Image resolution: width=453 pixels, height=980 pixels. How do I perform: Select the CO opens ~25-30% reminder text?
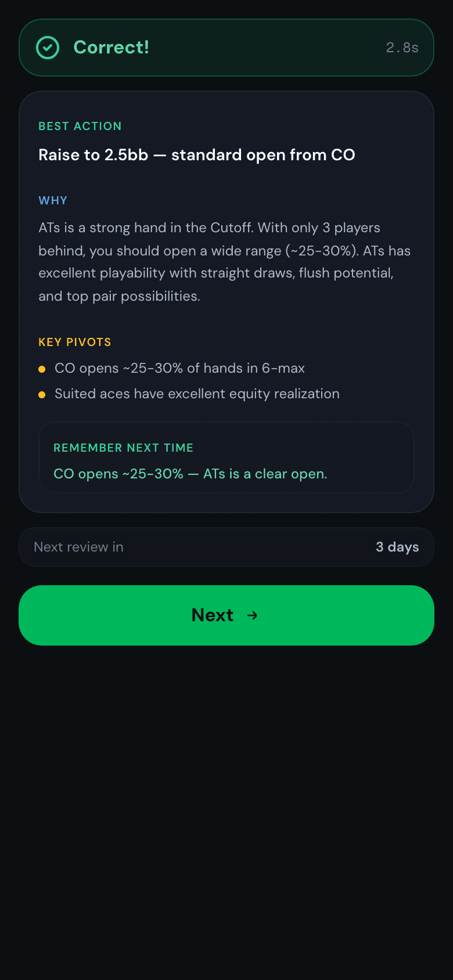[x=189, y=474]
